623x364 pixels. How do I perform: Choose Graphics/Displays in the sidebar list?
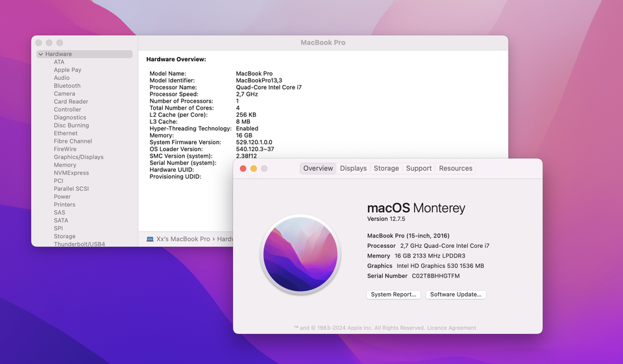click(79, 157)
